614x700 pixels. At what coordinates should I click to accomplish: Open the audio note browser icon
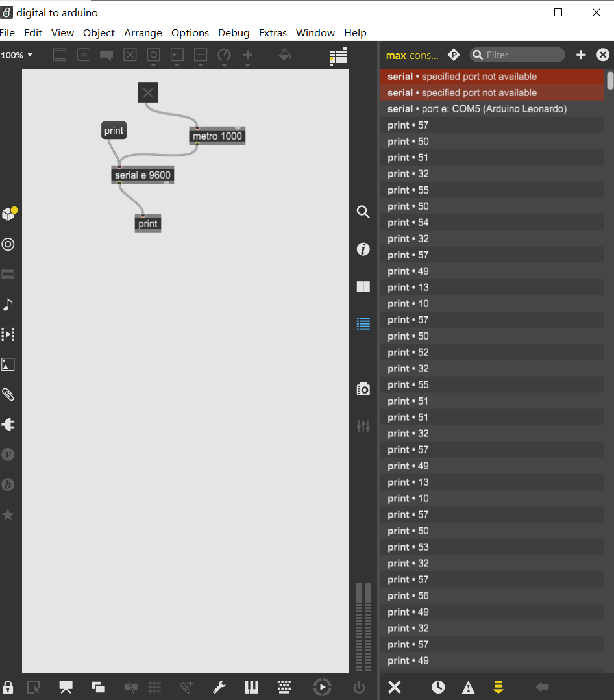click(x=8, y=304)
